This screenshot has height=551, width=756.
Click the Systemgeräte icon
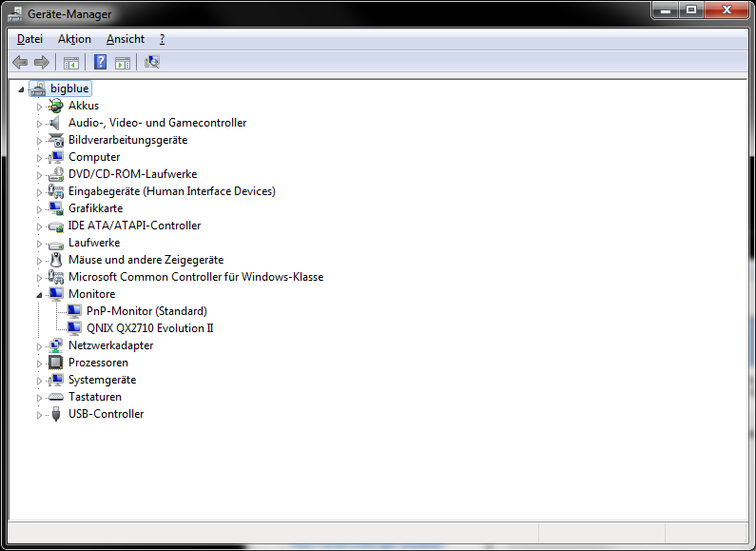(x=56, y=380)
